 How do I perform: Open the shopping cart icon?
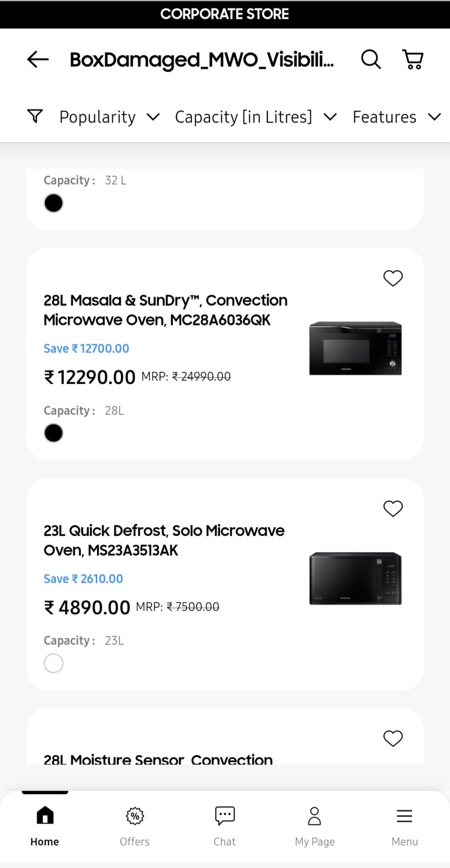(413, 59)
